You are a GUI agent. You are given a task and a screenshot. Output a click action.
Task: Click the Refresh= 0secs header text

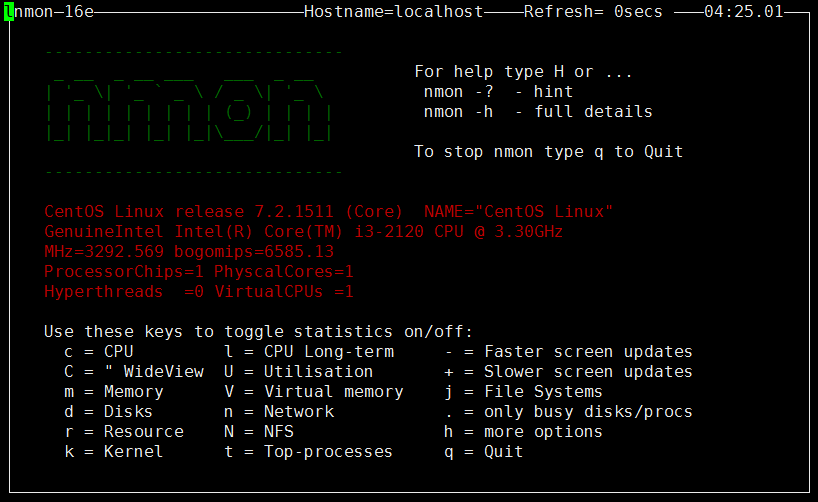pos(593,11)
